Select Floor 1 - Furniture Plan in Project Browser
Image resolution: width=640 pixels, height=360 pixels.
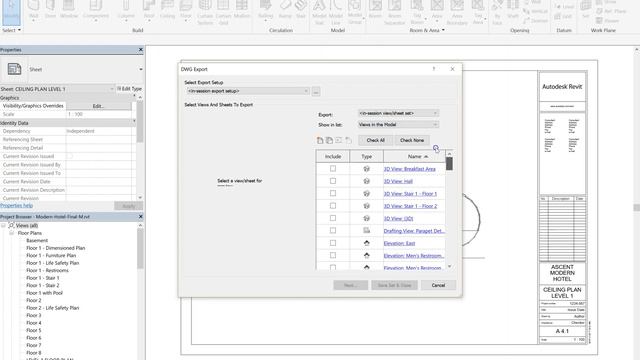(x=51, y=256)
